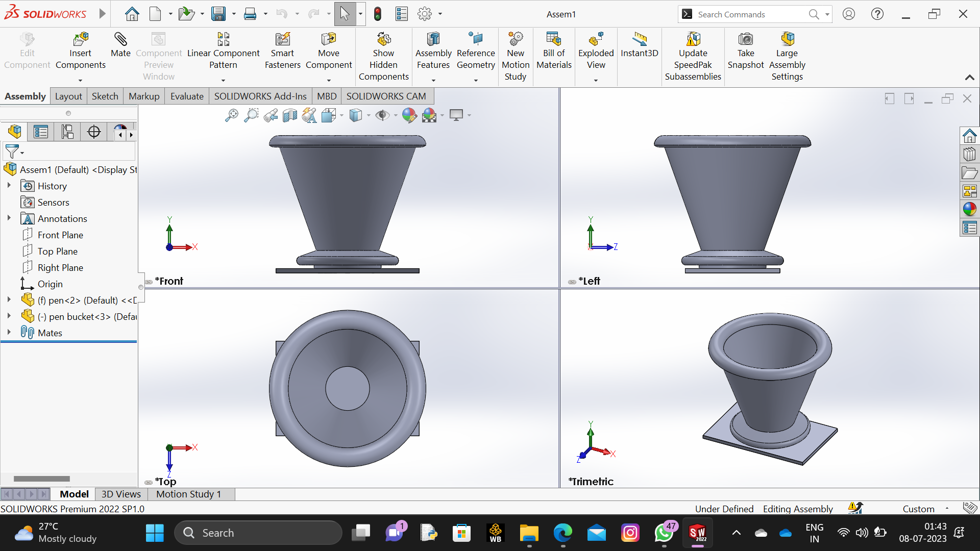
Task: Click the Edit Appearance color ball
Action: pos(409,115)
